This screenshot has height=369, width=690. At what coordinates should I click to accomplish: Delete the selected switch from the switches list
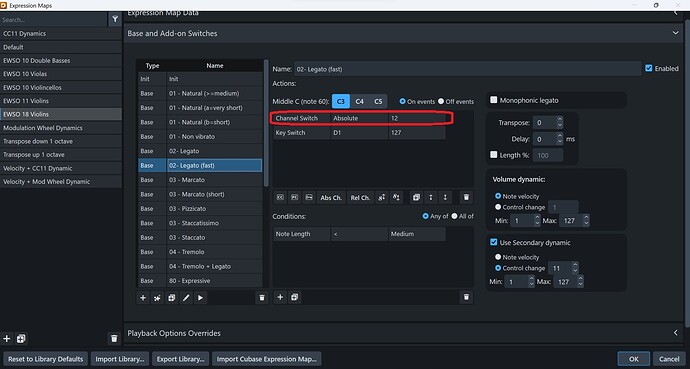point(262,298)
